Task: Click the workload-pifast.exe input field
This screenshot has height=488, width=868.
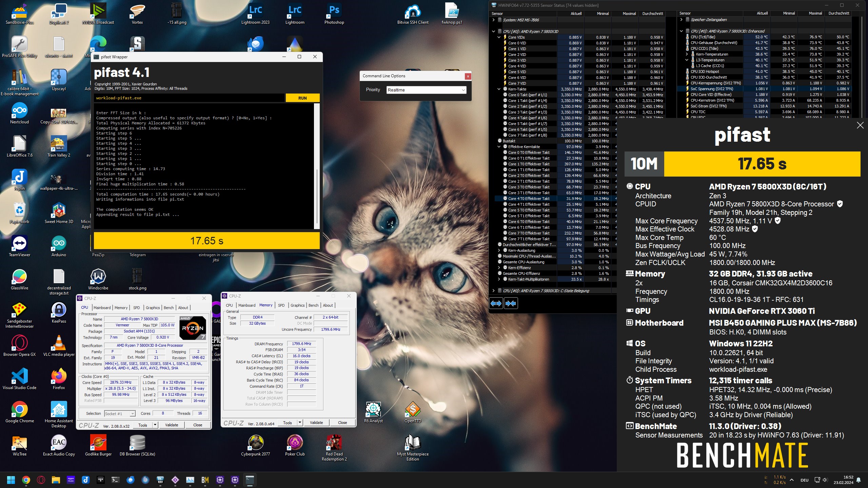Action: (189, 98)
